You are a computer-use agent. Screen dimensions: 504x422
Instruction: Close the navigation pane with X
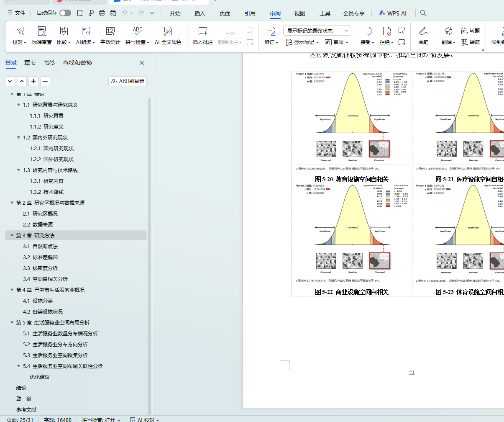coord(142,63)
